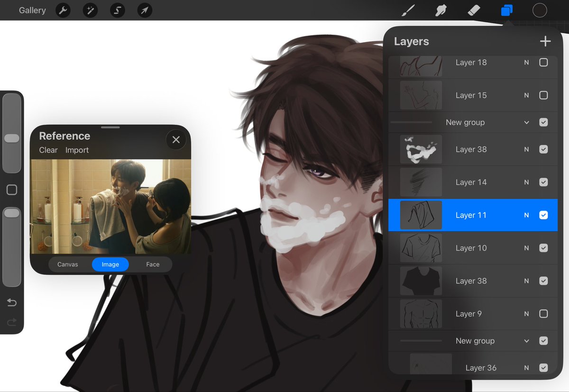The height and width of the screenshot is (392, 569).
Task: Import a new reference image
Action: 77,150
